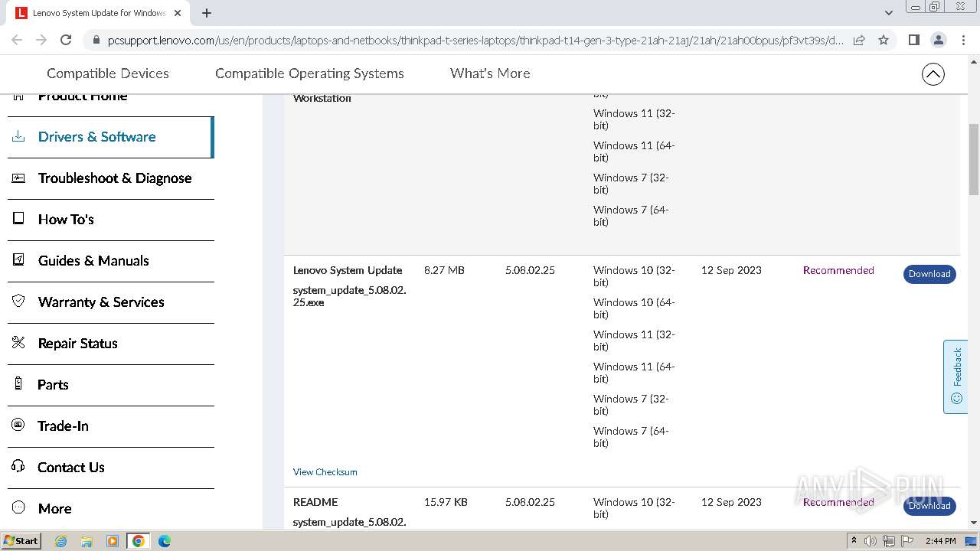This screenshot has height=551, width=980.
Task: Close the Lenovo System Update tab
Action: click(178, 13)
